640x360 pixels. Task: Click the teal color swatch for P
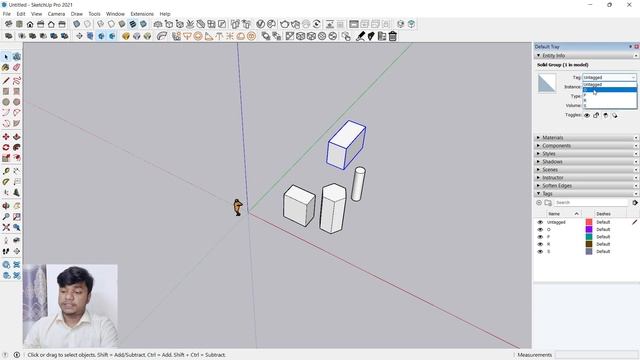[x=589, y=237]
